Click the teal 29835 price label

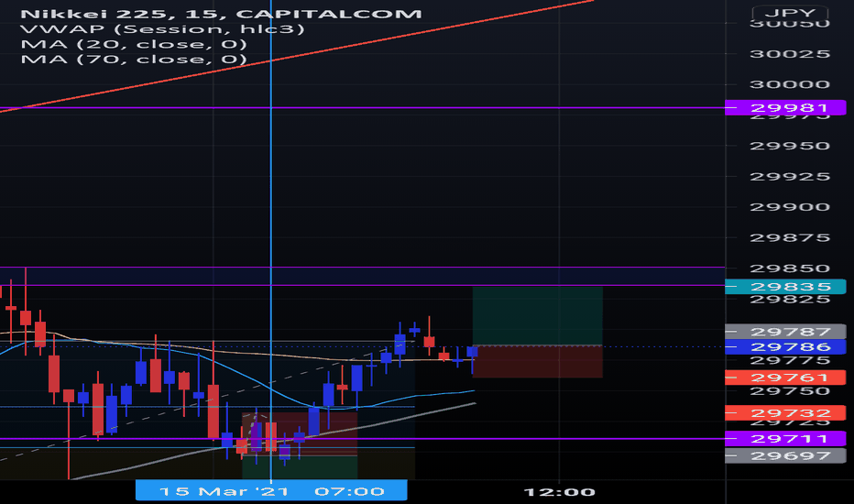click(785, 287)
